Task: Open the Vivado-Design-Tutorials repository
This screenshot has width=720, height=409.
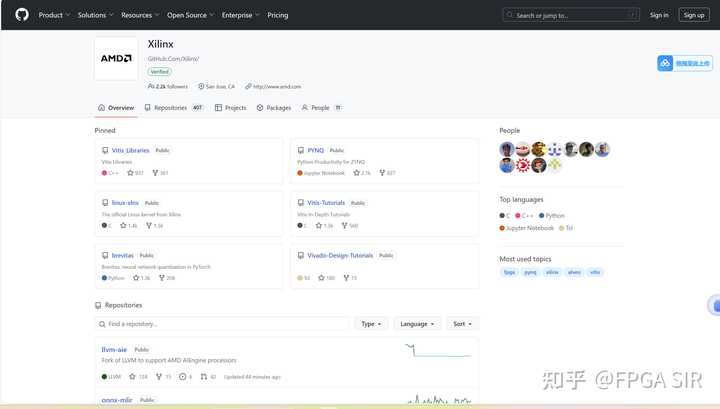Action: click(x=340, y=255)
